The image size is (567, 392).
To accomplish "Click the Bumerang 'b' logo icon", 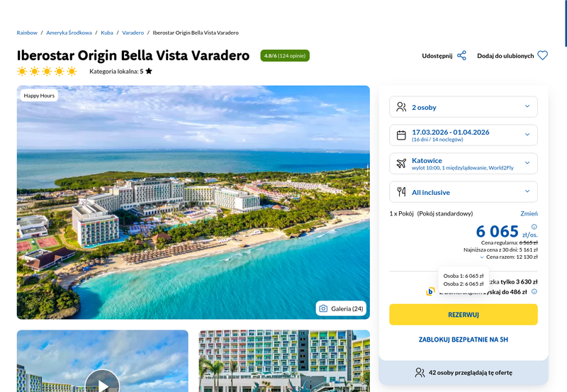I will tap(430, 291).
